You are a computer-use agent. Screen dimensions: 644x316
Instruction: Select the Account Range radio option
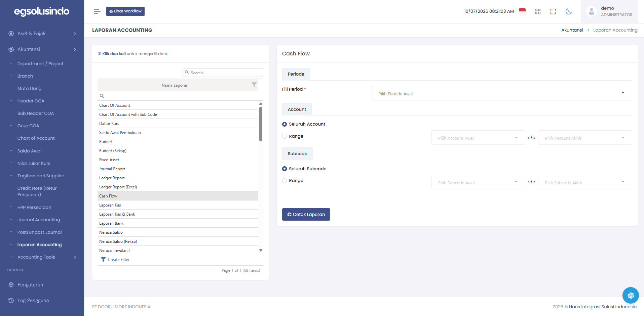click(x=285, y=136)
